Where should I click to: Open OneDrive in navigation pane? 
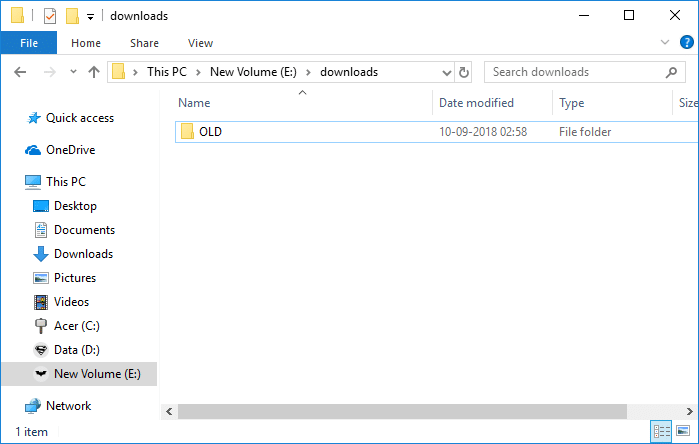click(70, 150)
